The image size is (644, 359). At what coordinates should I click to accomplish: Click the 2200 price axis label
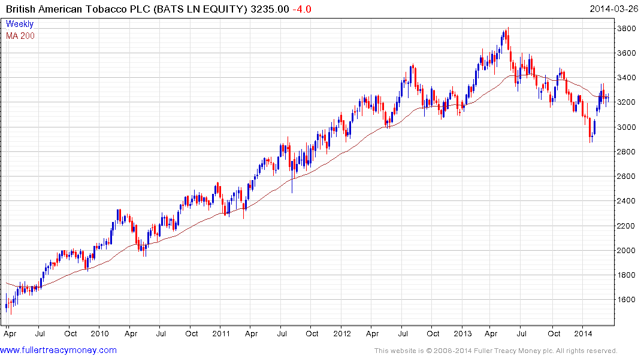[x=627, y=226]
